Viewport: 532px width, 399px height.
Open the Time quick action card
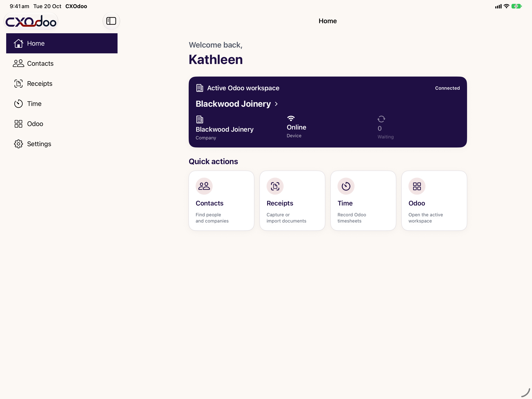(x=363, y=201)
